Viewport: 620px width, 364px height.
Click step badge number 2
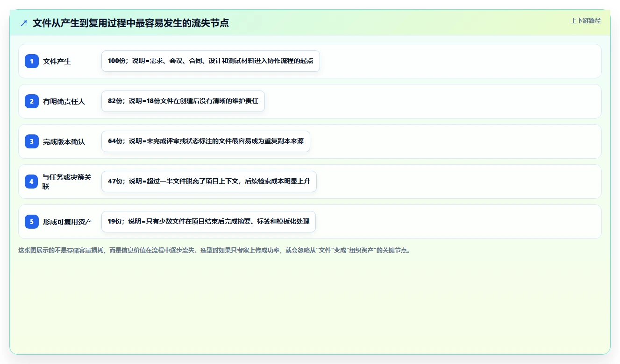[x=32, y=101]
